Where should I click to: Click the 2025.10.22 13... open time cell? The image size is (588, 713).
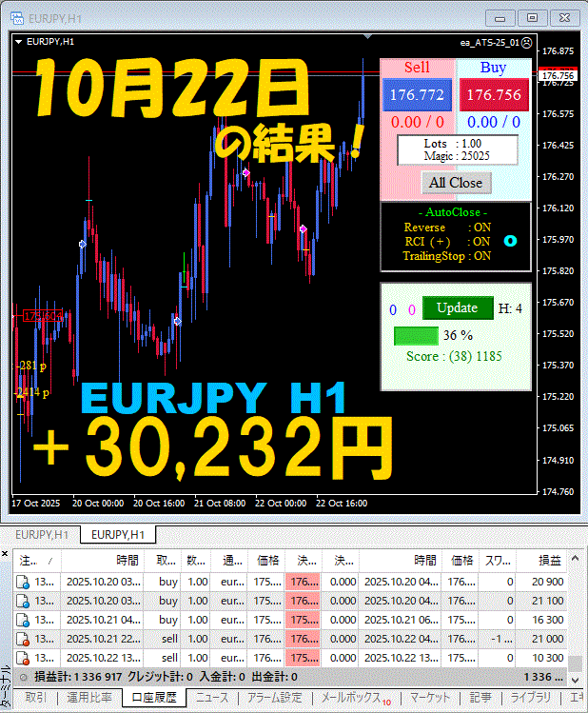pos(103,658)
